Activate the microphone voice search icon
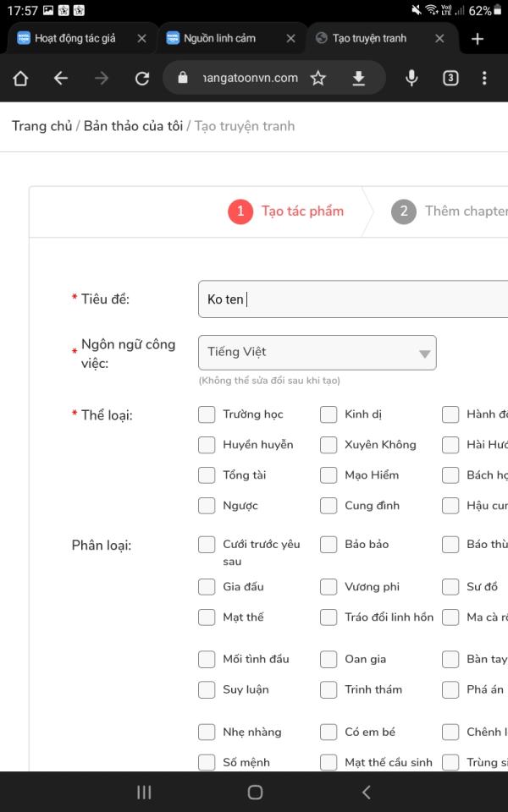The height and width of the screenshot is (812, 508). (x=411, y=78)
